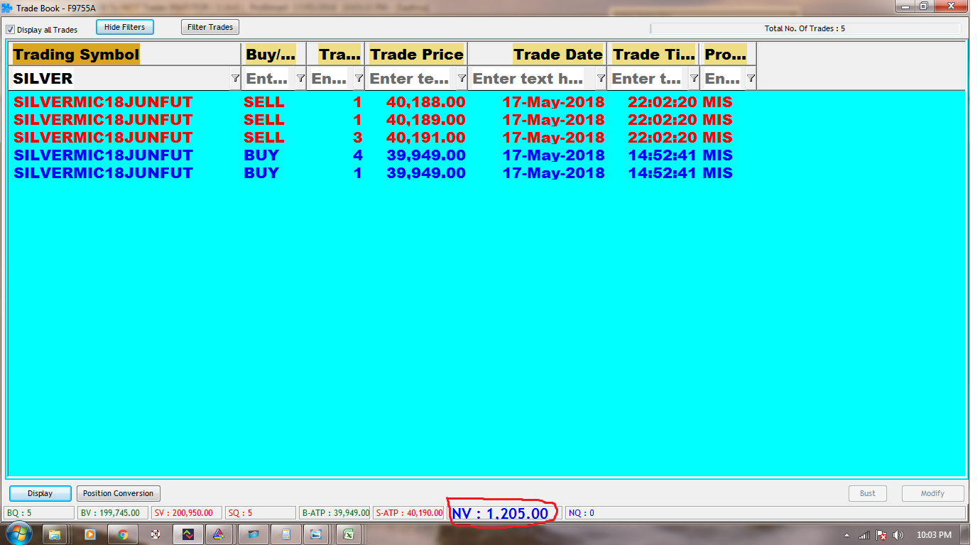Switch to the dark zigzag trading app icon
This screenshot has height=545, width=980.
click(x=187, y=534)
